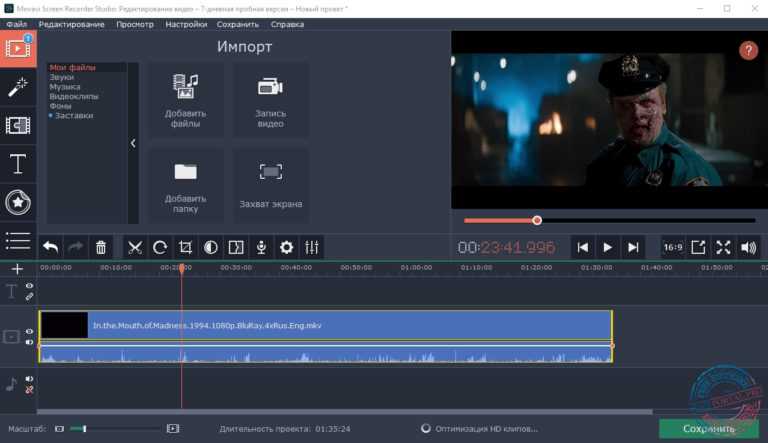The width and height of the screenshot is (768, 443).
Task: Rotate the selected clip
Action: [160, 247]
